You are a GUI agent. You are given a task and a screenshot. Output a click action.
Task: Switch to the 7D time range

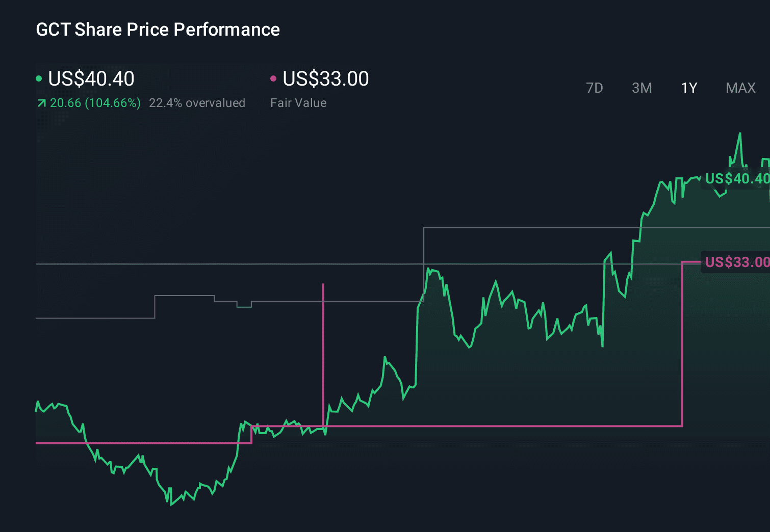coord(594,88)
